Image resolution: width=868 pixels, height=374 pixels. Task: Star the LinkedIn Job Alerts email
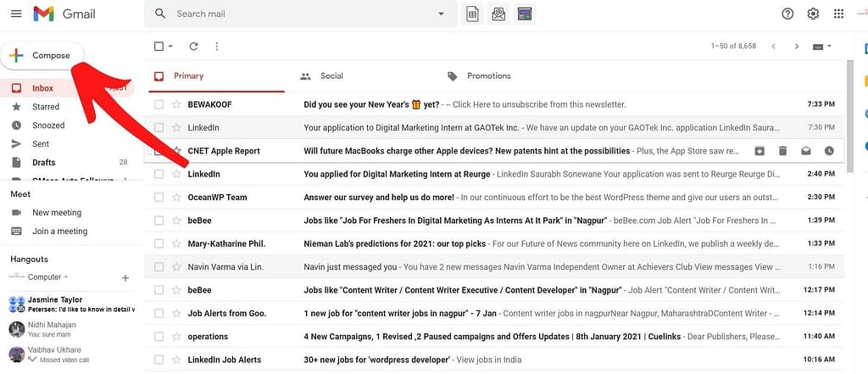(176, 360)
